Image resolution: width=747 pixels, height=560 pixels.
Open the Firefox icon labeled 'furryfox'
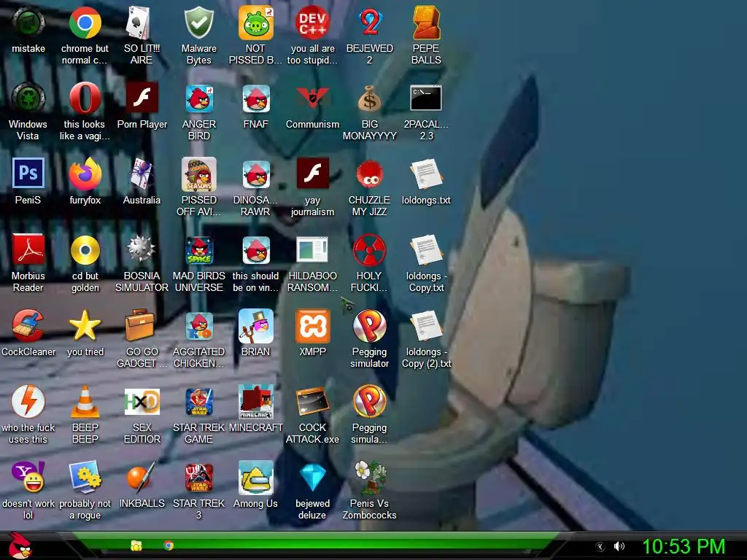[x=85, y=174]
